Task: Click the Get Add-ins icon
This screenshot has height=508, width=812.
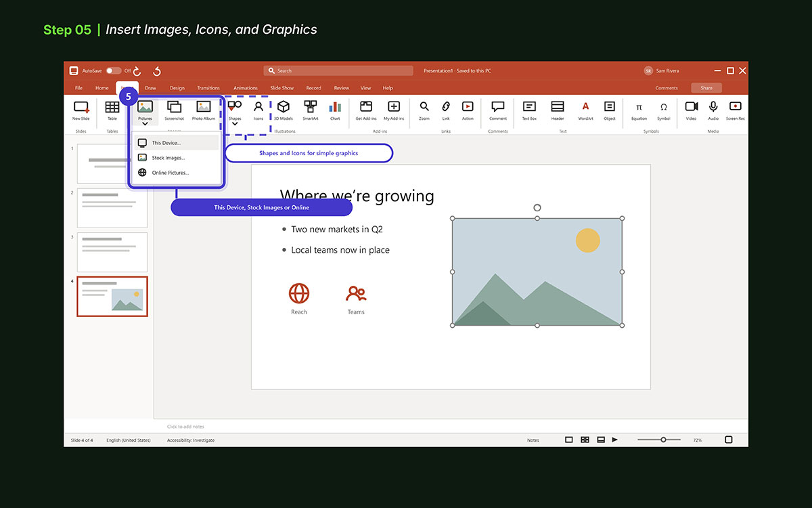Action: coord(366,107)
